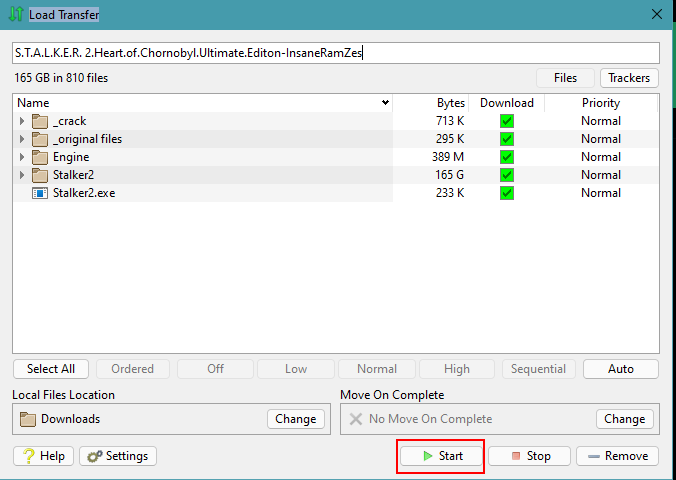This screenshot has width=676, height=480.
Task: Expand the Stalker2 folder
Action: [x=22, y=175]
